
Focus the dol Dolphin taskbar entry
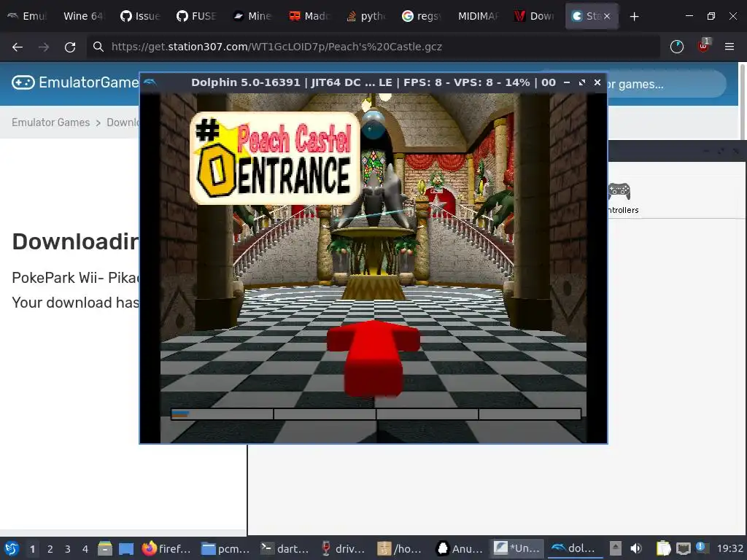tap(573, 548)
